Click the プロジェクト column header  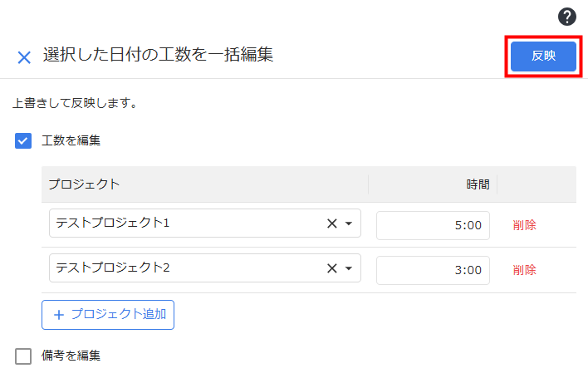click(x=84, y=184)
